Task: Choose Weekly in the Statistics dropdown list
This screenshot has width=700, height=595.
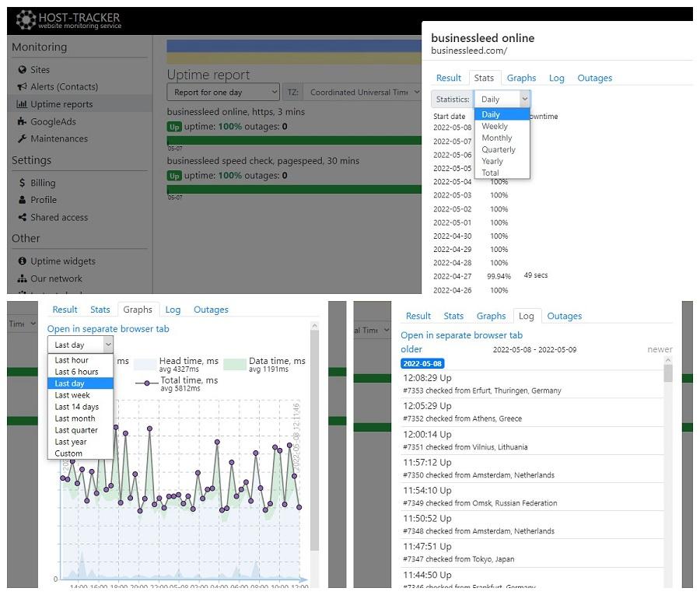Action: 494,126
